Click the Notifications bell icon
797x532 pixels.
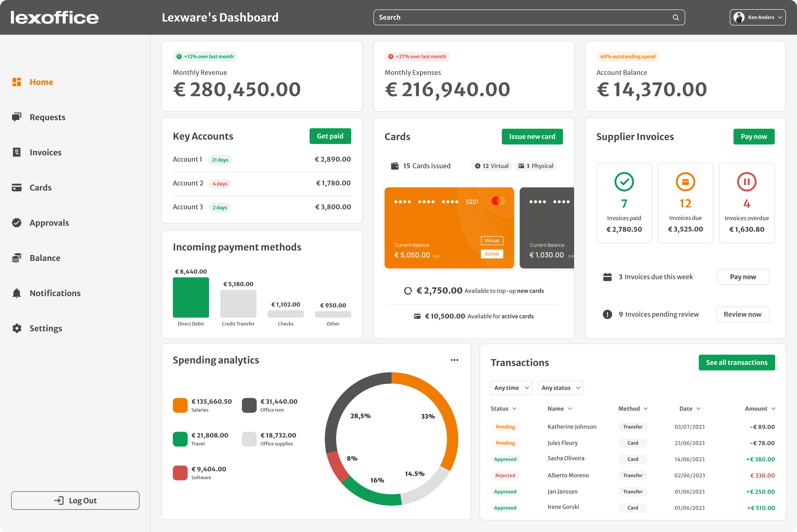tap(17, 293)
